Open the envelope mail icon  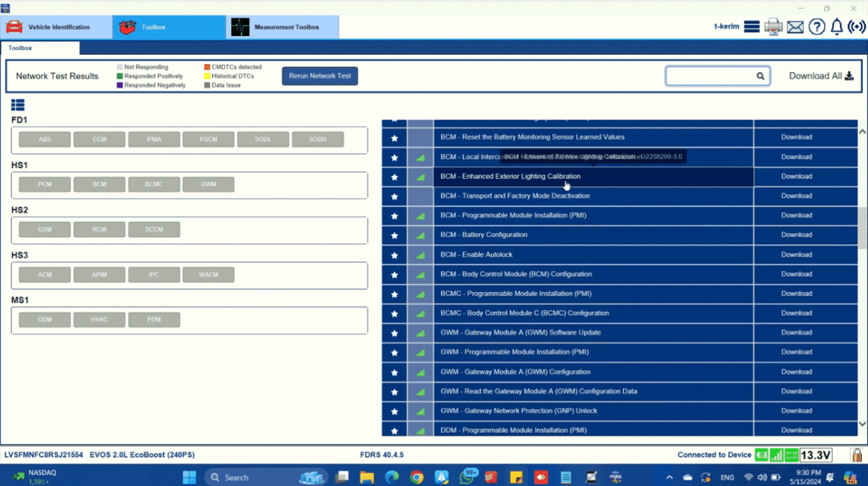click(795, 27)
